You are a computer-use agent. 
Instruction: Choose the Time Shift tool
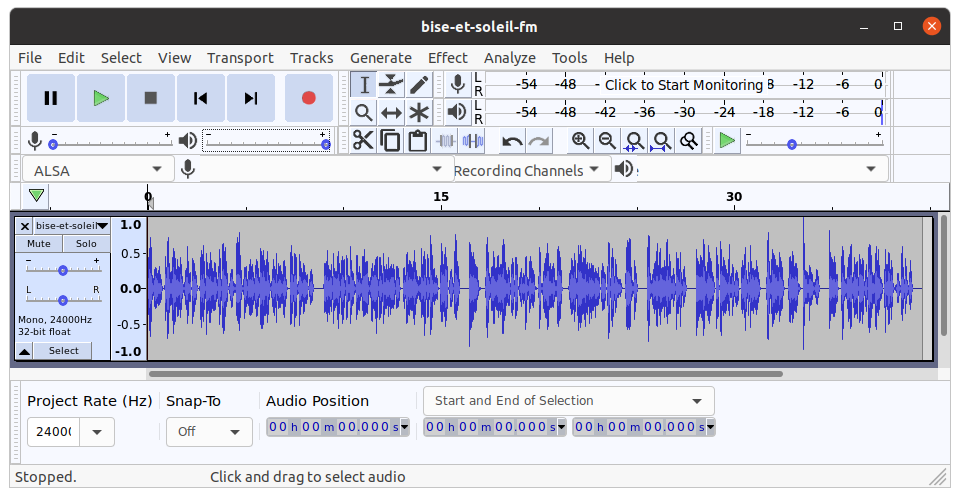tap(391, 112)
